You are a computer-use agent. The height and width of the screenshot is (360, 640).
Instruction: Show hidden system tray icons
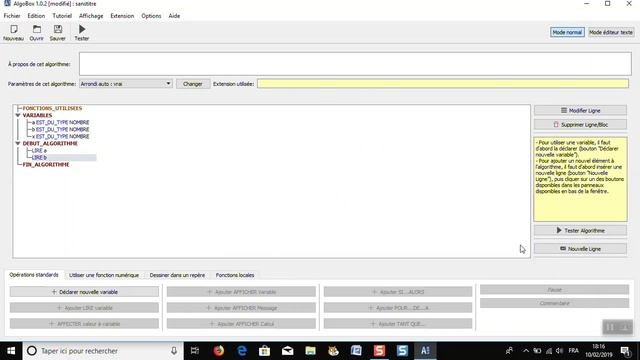pos(526,351)
